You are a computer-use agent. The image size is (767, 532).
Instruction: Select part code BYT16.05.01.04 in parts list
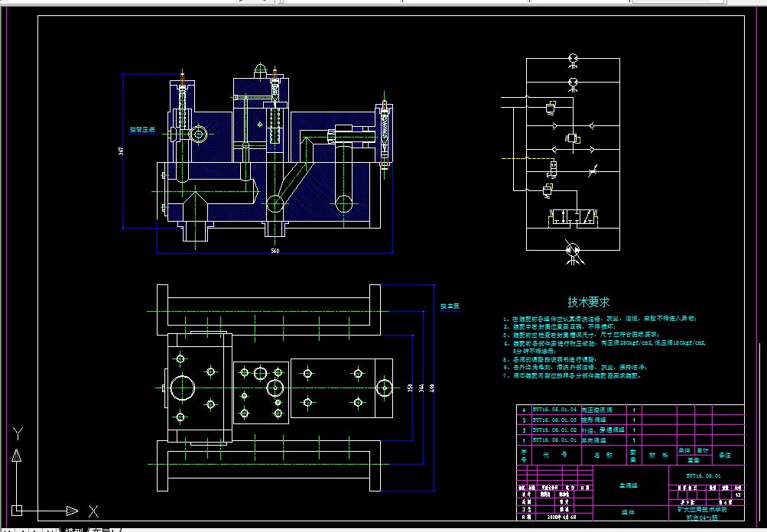(554, 409)
